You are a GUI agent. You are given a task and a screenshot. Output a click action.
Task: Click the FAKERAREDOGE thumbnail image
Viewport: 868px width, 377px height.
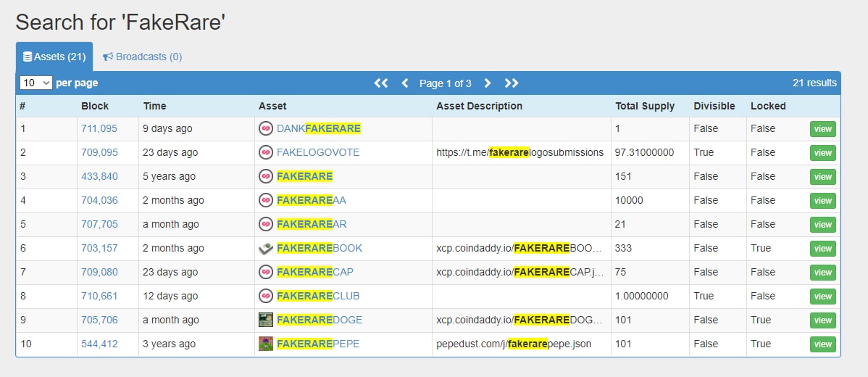[266, 320]
